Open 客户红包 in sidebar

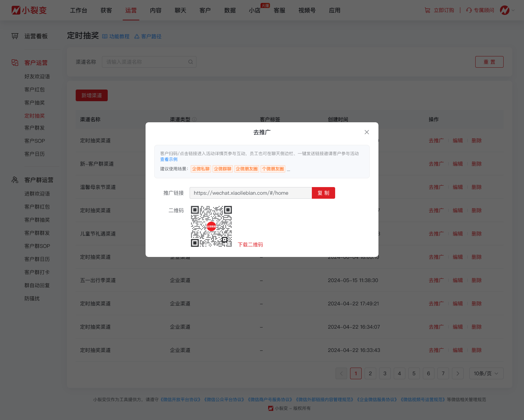pos(35,90)
